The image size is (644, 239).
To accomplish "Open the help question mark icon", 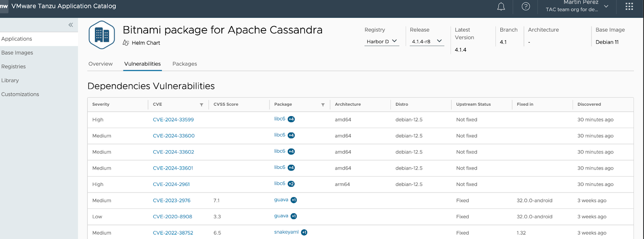I will coord(526,6).
